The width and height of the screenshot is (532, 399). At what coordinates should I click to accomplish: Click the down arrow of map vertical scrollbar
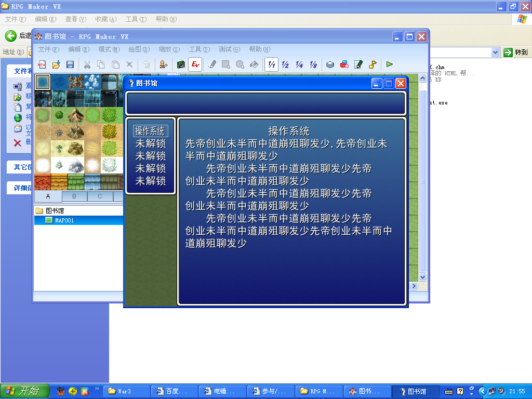click(422, 277)
